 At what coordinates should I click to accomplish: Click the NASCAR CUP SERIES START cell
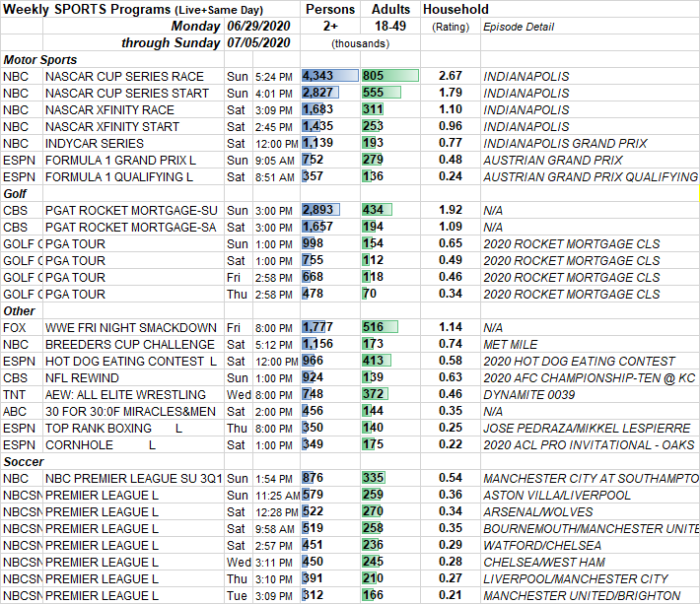(x=127, y=94)
